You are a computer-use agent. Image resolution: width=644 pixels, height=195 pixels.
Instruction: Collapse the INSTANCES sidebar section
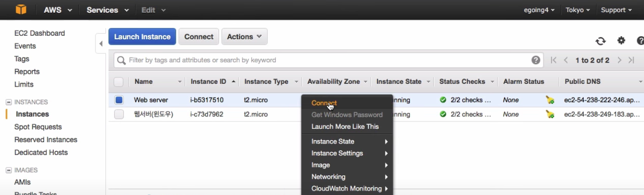tap(8, 102)
